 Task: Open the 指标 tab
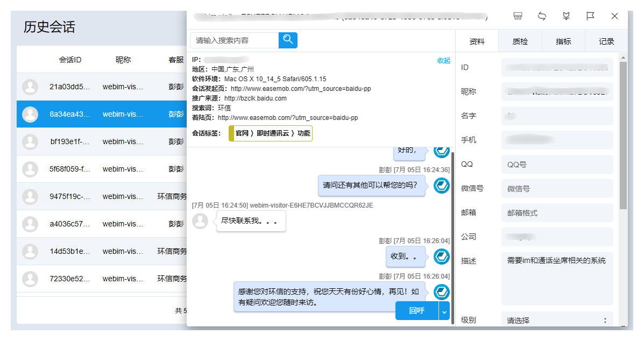563,41
